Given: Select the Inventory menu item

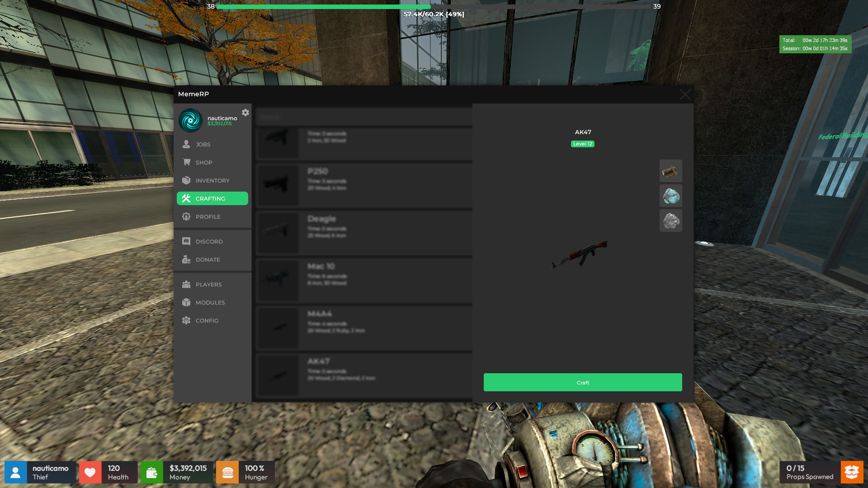Looking at the screenshot, I should [212, 180].
